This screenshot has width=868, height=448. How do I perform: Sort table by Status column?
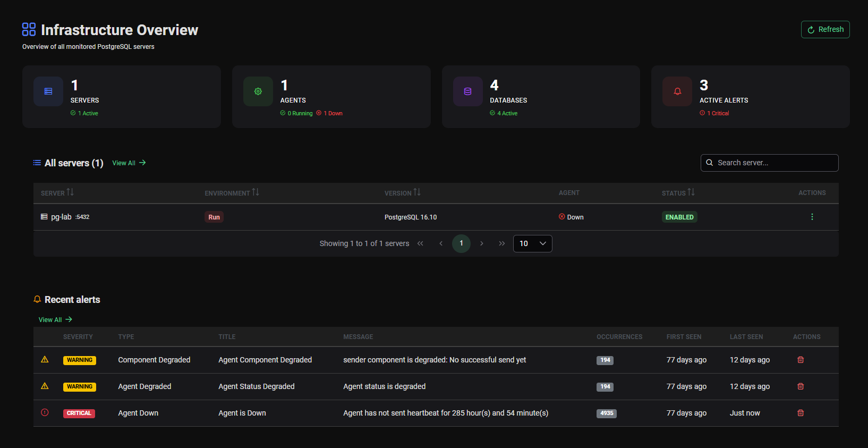678,193
